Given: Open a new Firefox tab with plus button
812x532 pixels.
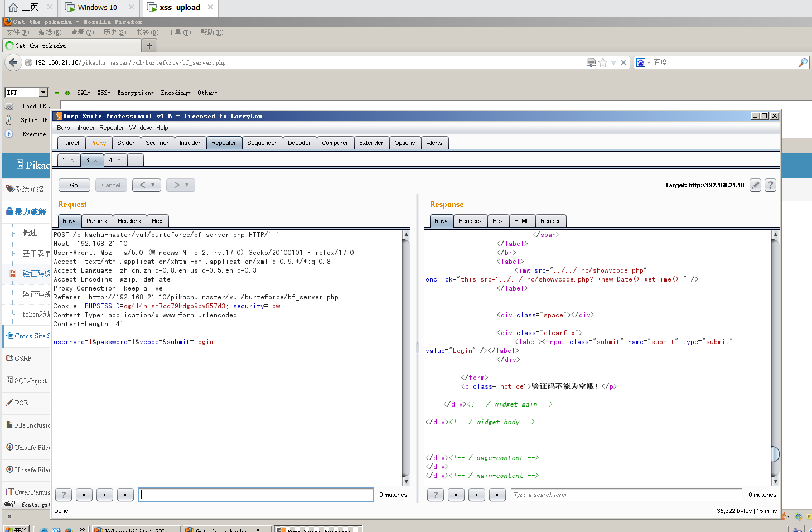Looking at the screenshot, I should click(x=149, y=46).
